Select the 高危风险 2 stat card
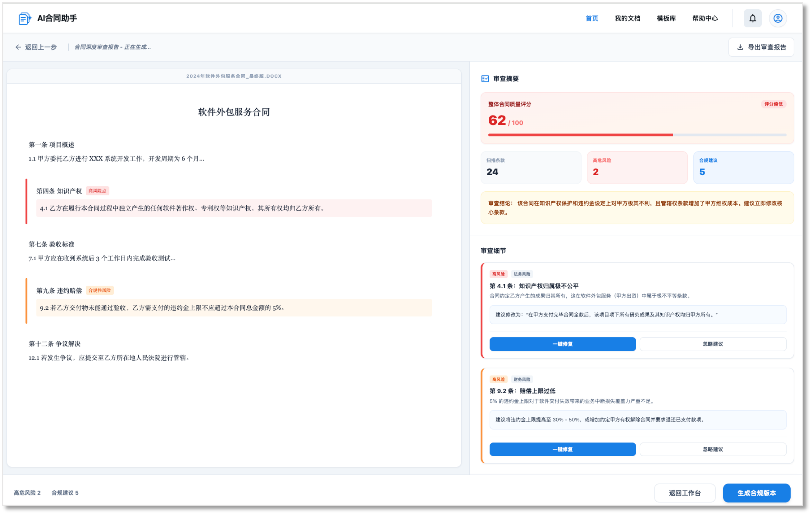This screenshot has width=812, height=515. pos(637,168)
